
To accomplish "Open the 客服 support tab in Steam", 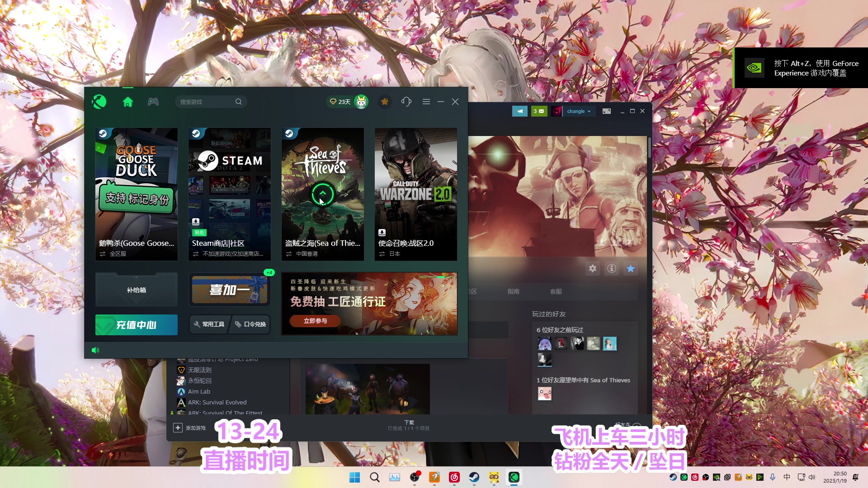I will [x=556, y=292].
